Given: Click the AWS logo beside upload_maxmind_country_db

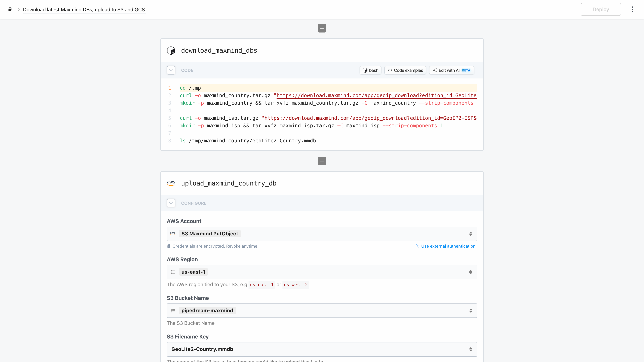Looking at the screenshot, I should coord(171,183).
